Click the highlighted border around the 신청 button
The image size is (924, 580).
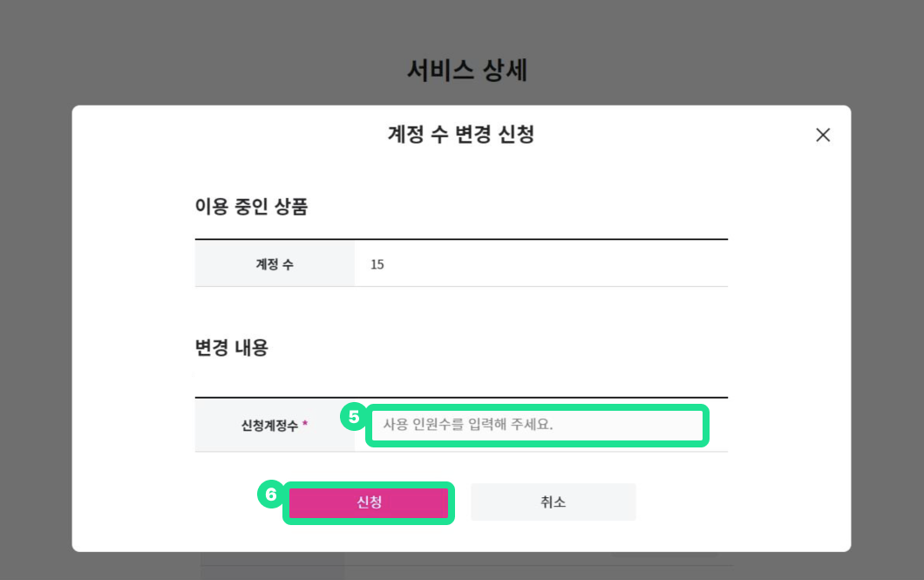(368, 520)
